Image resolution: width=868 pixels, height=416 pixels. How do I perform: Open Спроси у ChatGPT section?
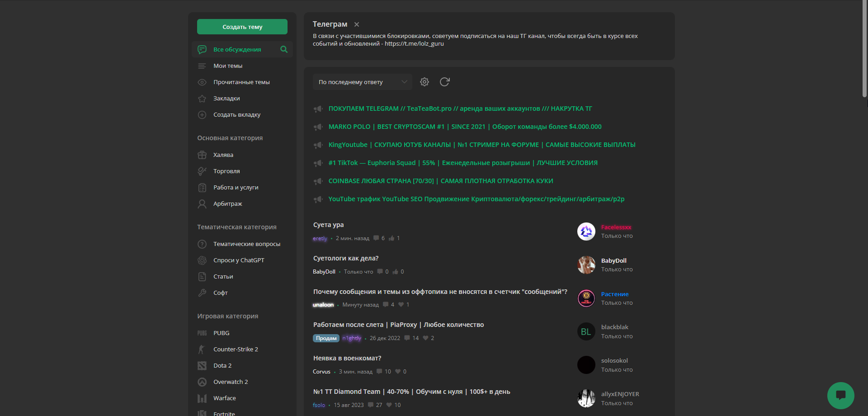[239, 260]
